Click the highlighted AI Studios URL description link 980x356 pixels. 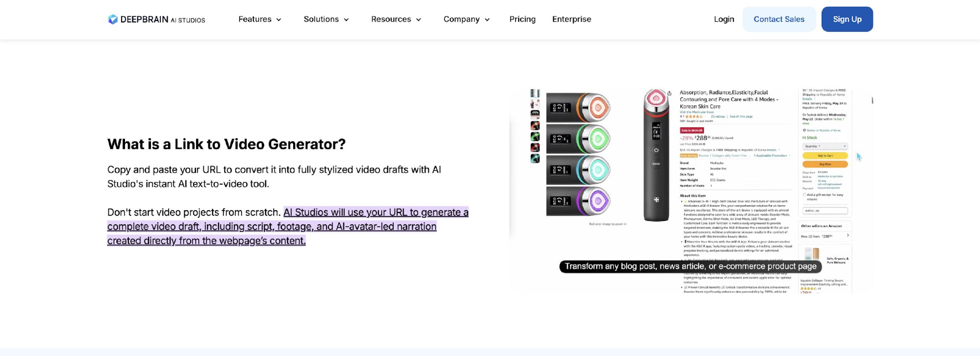288,227
